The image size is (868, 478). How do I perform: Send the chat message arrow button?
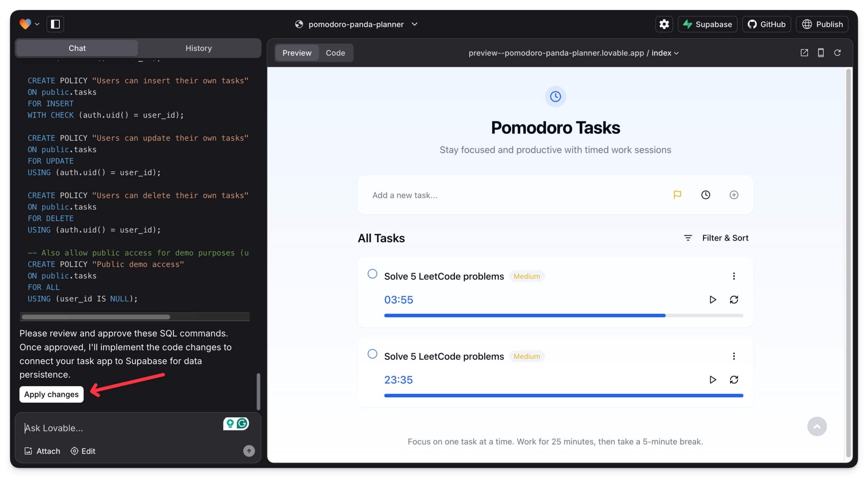click(x=249, y=451)
